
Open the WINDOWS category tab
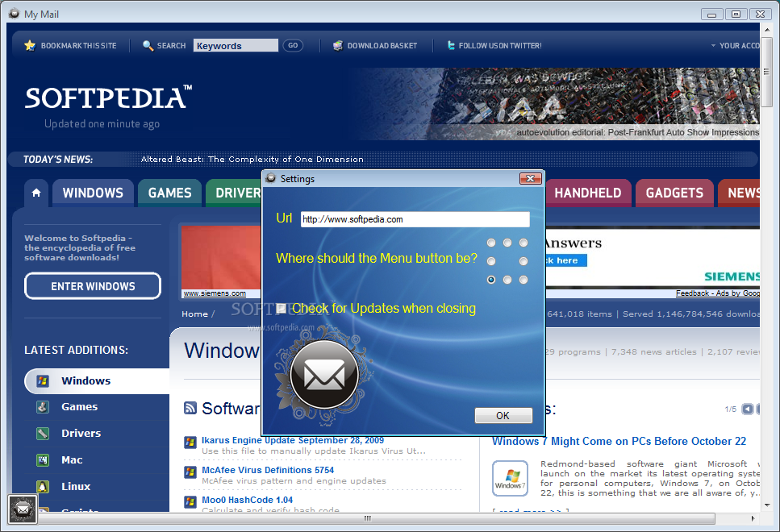point(93,193)
